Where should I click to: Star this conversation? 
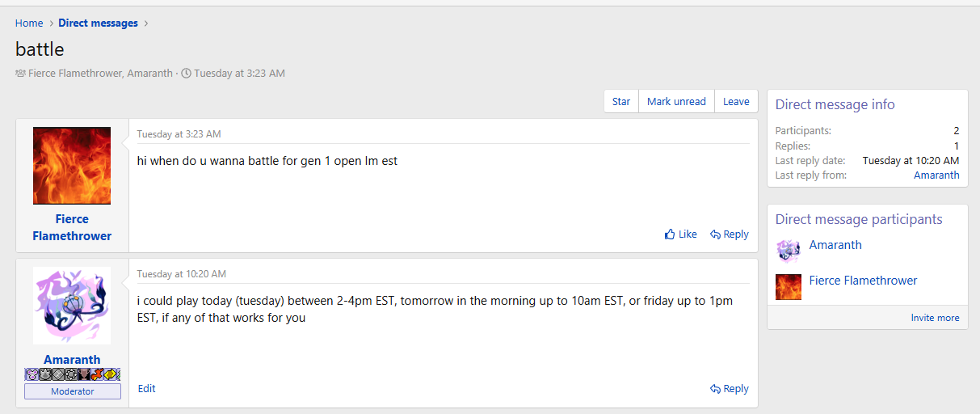[621, 101]
